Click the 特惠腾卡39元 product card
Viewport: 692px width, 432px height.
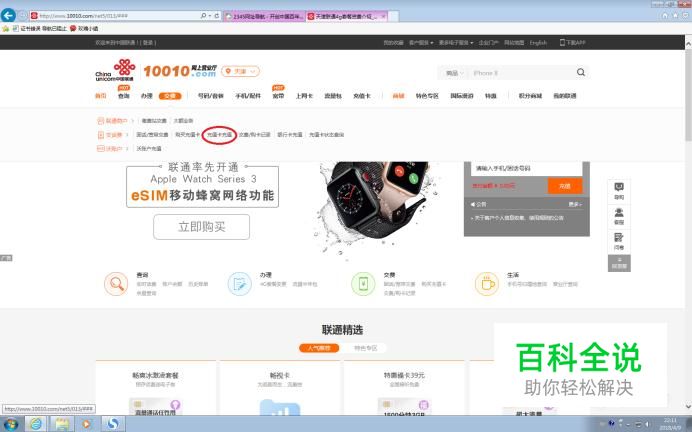[403, 388]
